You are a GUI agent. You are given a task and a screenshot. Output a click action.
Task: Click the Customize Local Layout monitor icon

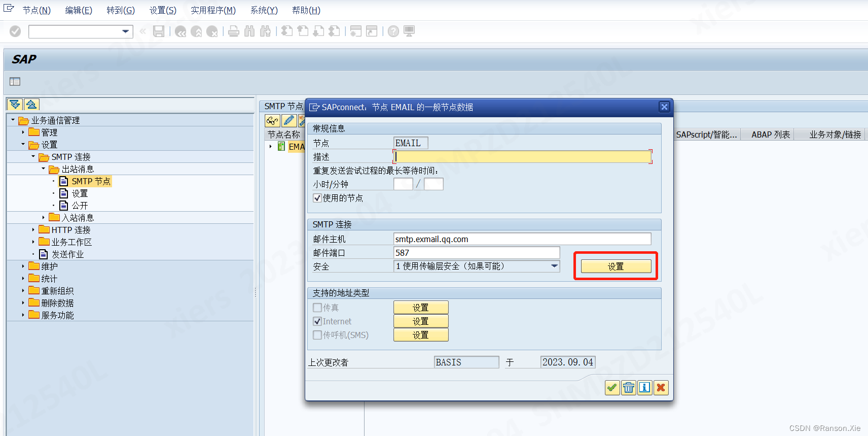coord(409,31)
